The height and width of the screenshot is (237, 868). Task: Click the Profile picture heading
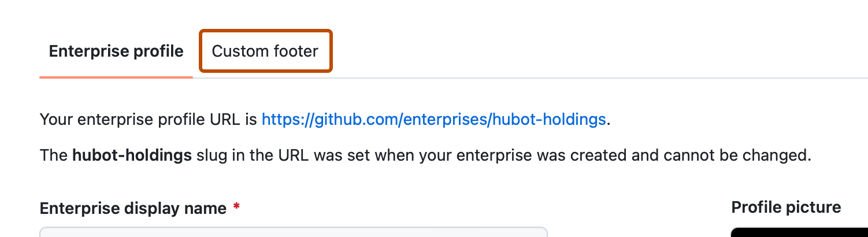click(x=786, y=207)
